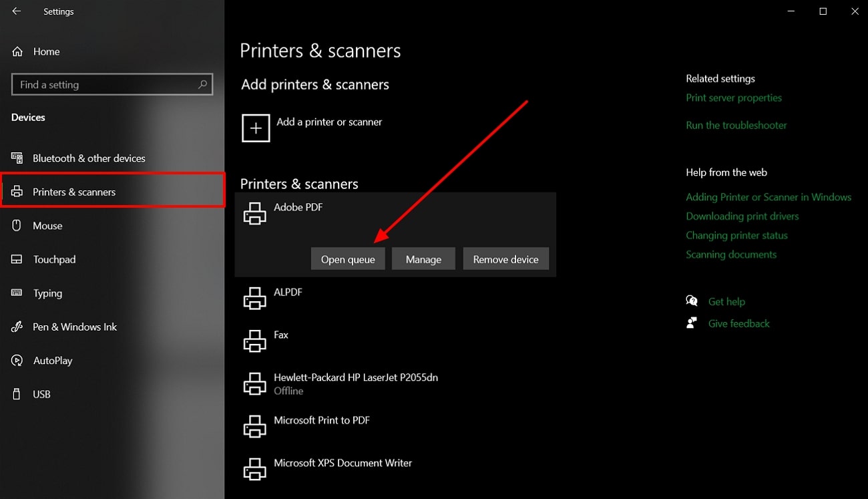Click Run the troubleshooter link
The image size is (868, 499).
(736, 125)
